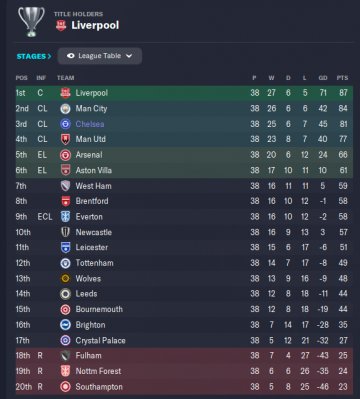Click Chelsea club badge in table
Screen dimensions: 360x399
pyautogui.click(x=65, y=124)
